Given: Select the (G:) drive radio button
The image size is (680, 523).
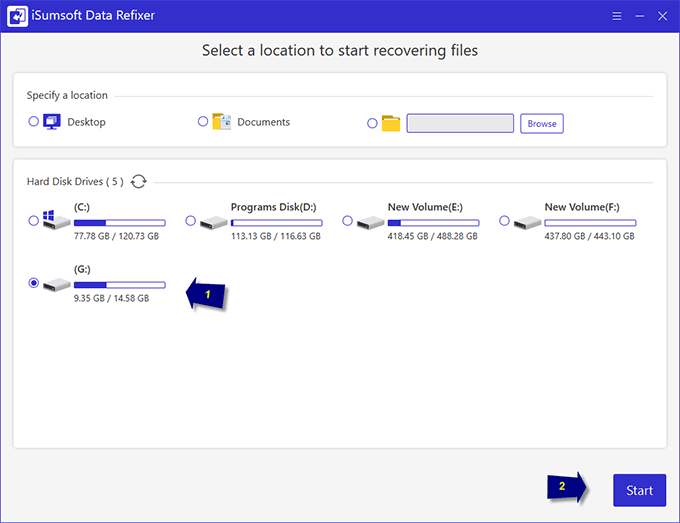Looking at the screenshot, I should pyautogui.click(x=33, y=283).
